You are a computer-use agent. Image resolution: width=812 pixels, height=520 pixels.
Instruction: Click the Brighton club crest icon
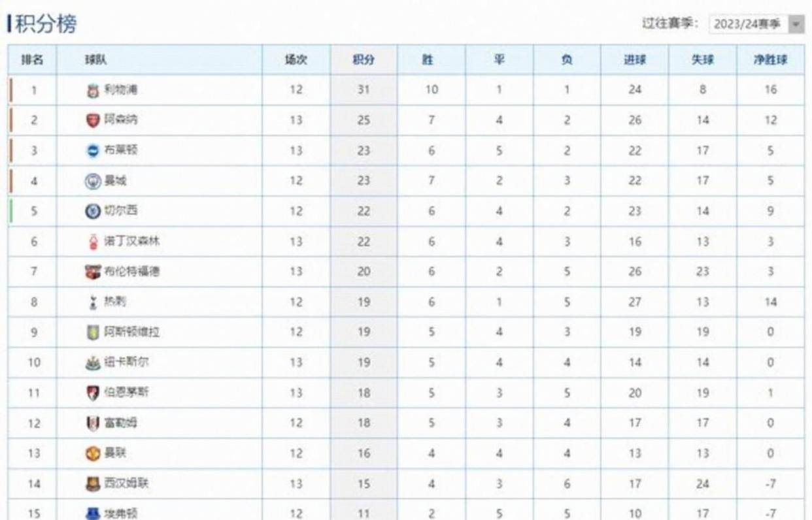(x=93, y=151)
